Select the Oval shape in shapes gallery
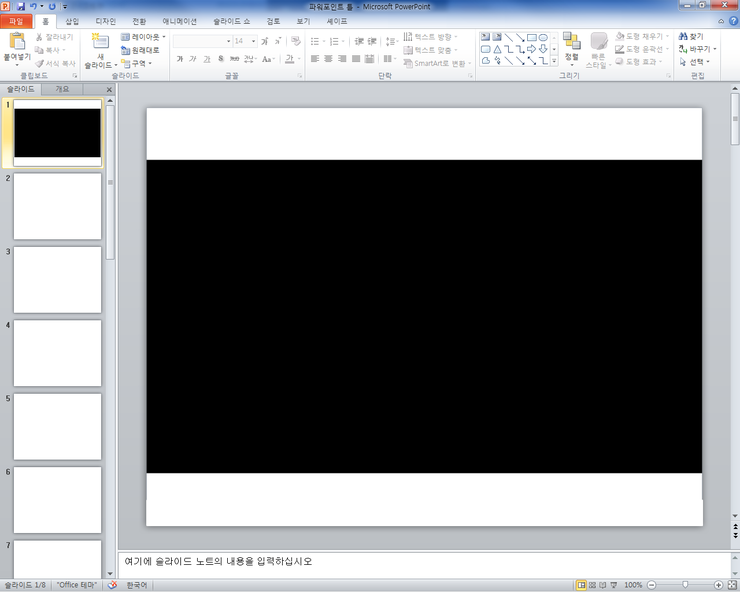The height and width of the screenshot is (592, 740). (x=543, y=37)
